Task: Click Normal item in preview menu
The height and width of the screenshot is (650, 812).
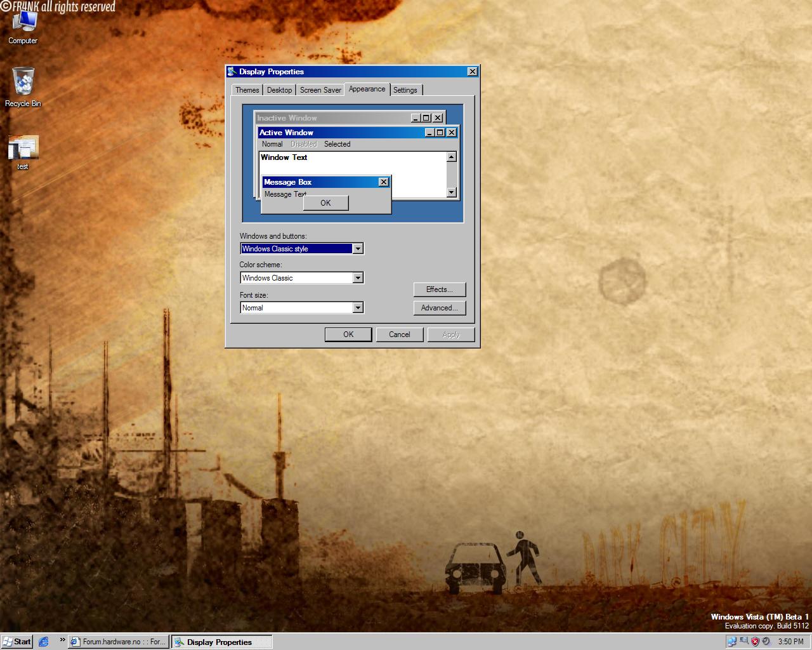Action: pyautogui.click(x=272, y=144)
